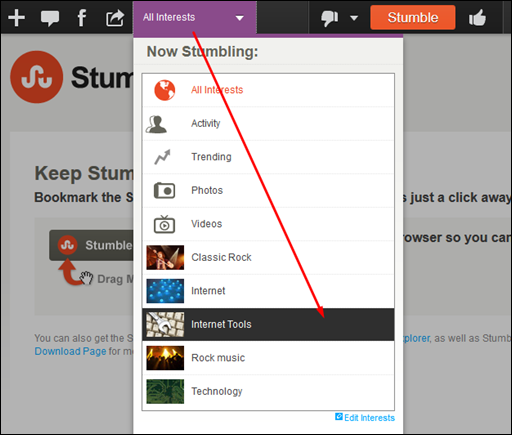
Task: Expand the thumbs down dropdown arrow
Action: point(354,18)
